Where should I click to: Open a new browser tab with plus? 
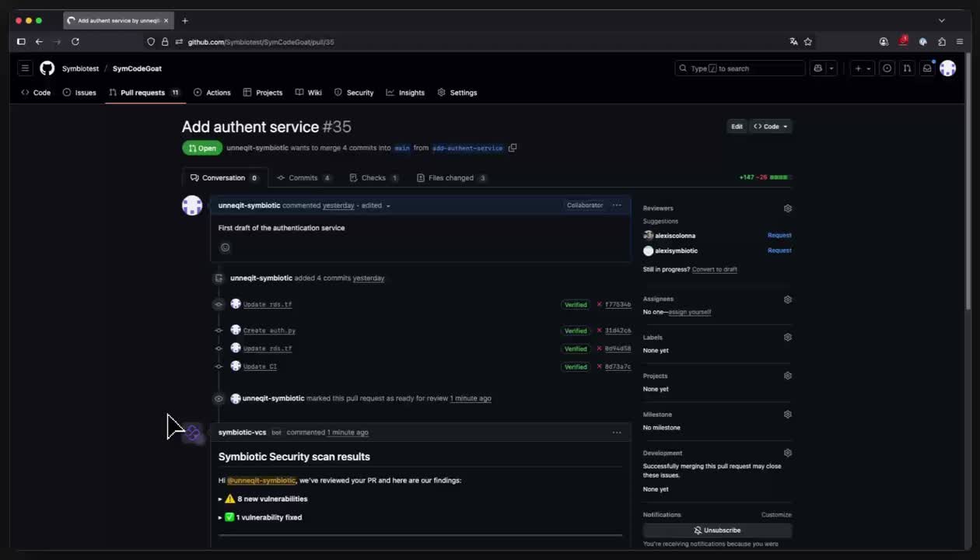pyautogui.click(x=185, y=21)
